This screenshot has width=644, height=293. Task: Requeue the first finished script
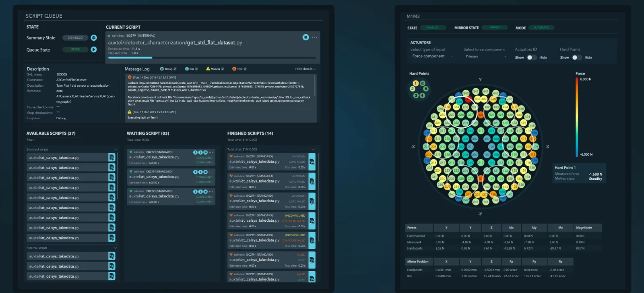(x=312, y=162)
